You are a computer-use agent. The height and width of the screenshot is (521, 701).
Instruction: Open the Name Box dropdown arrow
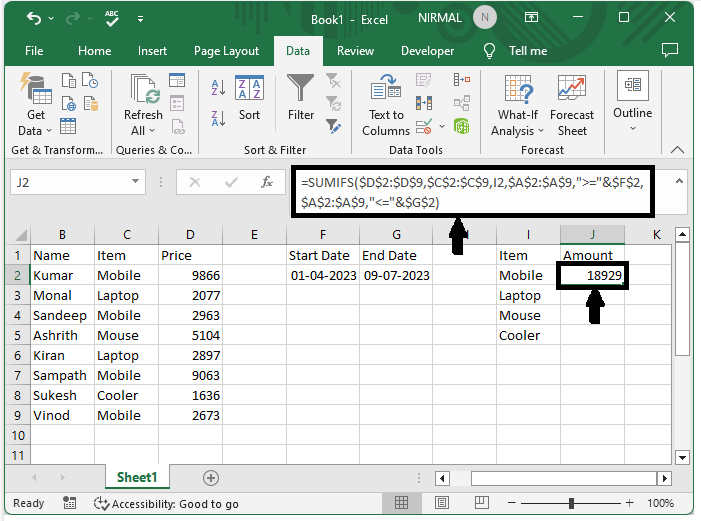pos(136,183)
